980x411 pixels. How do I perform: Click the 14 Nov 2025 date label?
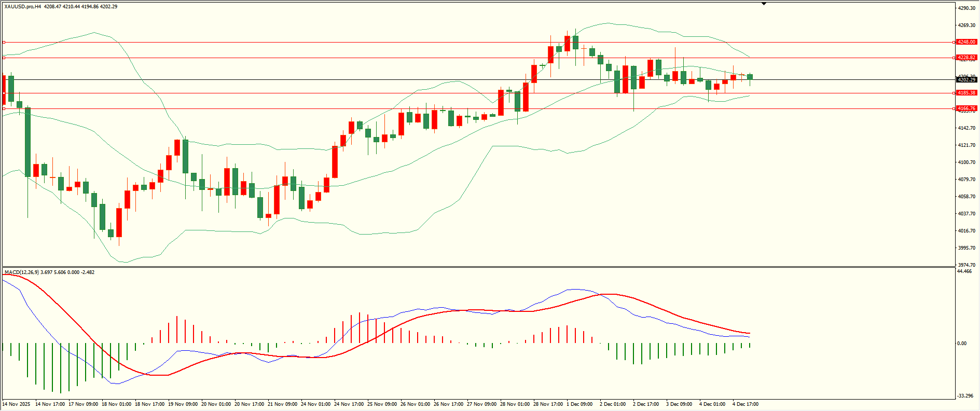coord(16,404)
